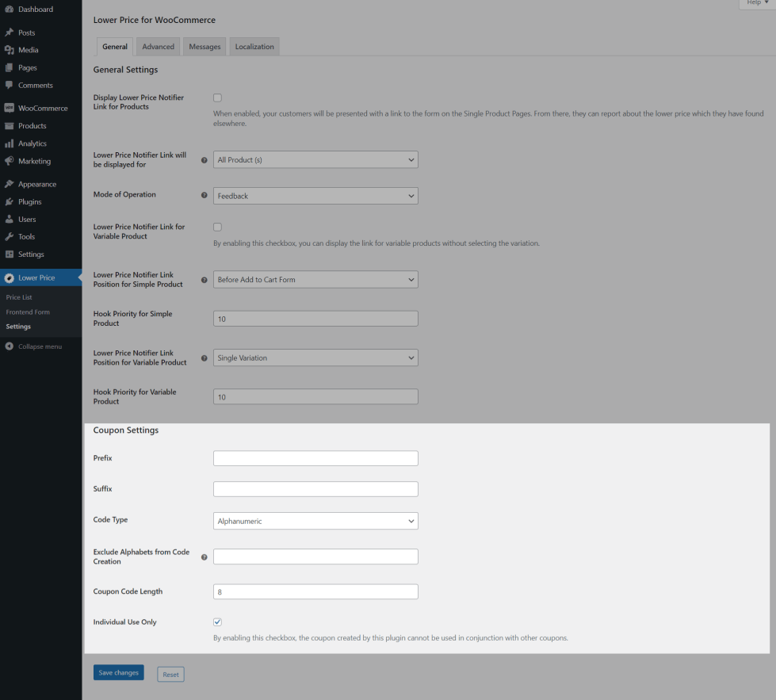Switch to the General tab
The image size is (776, 700).
(115, 47)
